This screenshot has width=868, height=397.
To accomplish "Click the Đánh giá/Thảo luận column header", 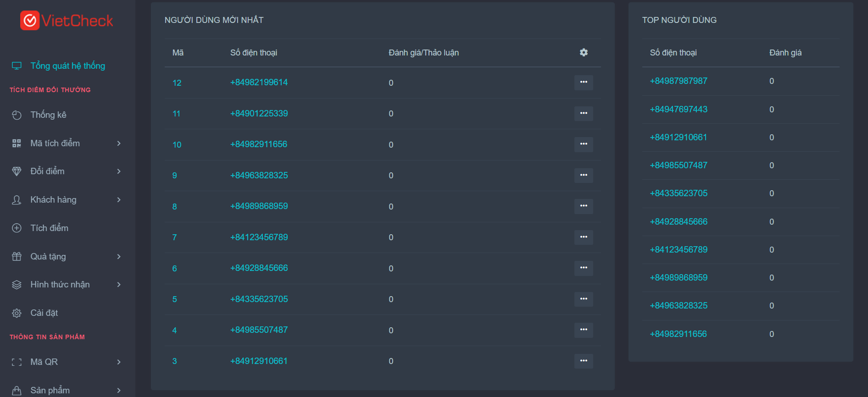I will (423, 53).
